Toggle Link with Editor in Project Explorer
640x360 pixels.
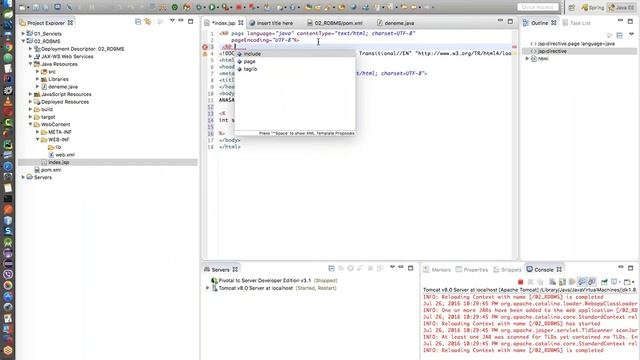click(147, 21)
